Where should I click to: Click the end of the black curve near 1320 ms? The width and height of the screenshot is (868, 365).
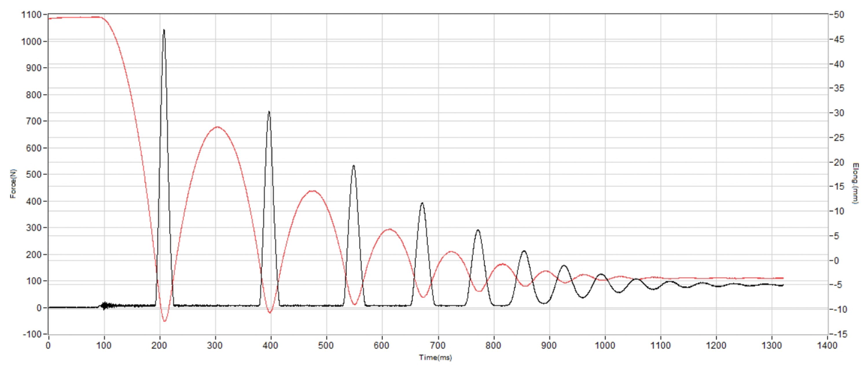782,285
